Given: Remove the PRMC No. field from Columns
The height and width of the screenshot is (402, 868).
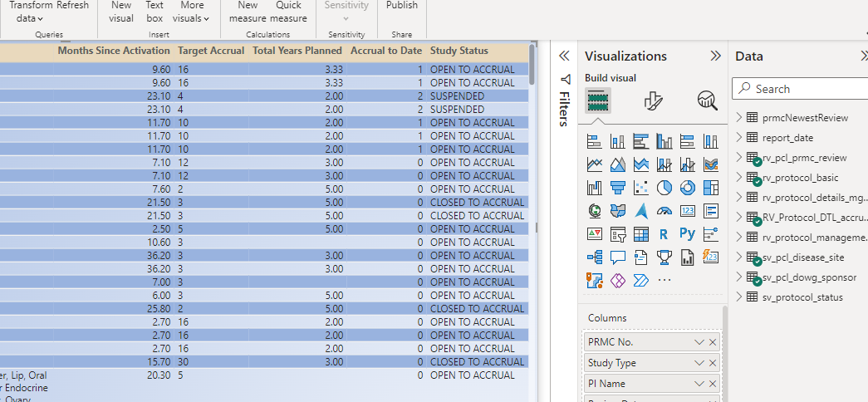Looking at the screenshot, I should pos(713,342).
